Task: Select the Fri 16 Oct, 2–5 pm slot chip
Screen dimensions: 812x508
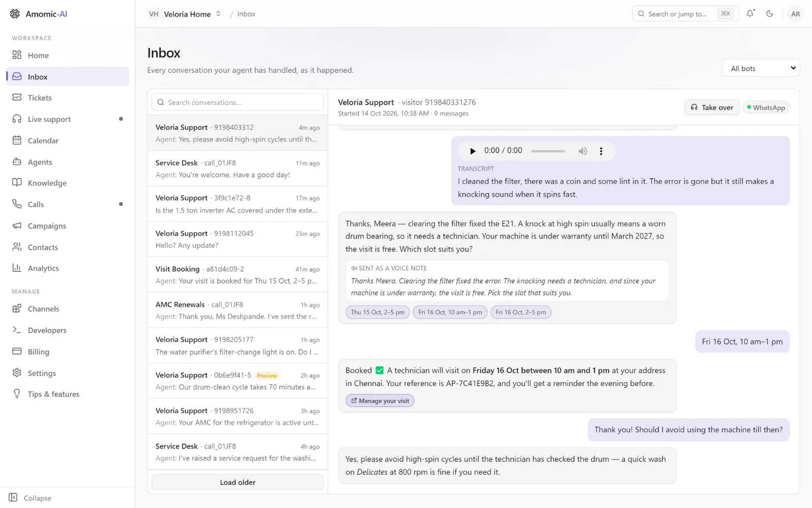Action: point(521,312)
